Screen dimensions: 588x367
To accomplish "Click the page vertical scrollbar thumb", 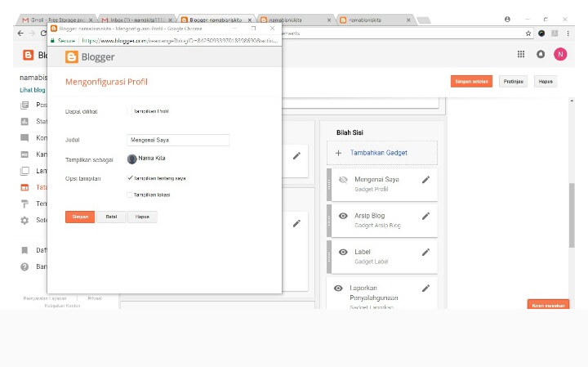I will [572, 216].
